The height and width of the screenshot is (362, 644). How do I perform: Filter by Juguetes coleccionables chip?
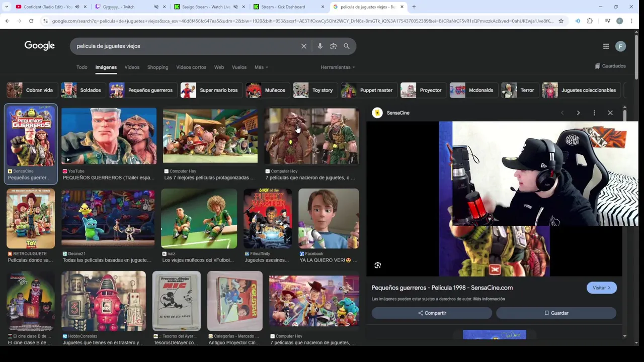tap(581, 90)
